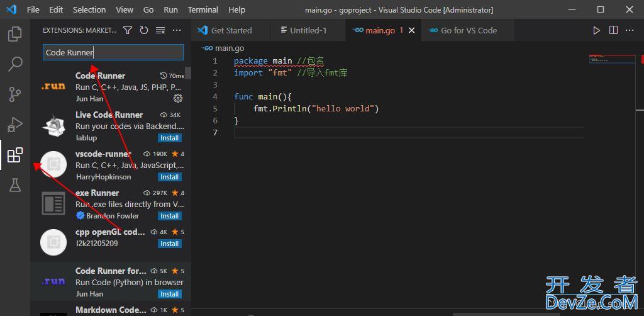The width and height of the screenshot is (644, 316).
Task: Open editor more actions ellipsis
Action: click(x=630, y=30)
